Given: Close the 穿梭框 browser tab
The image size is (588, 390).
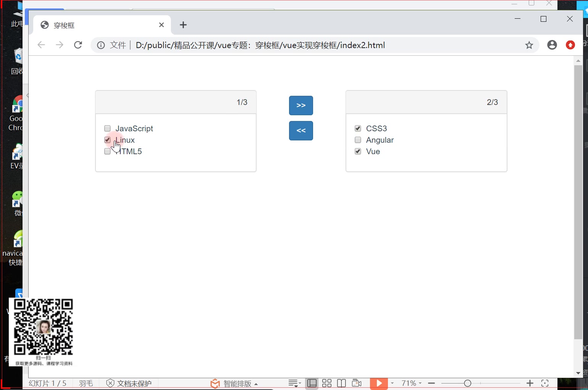Looking at the screenshot, I should [161, 25].
